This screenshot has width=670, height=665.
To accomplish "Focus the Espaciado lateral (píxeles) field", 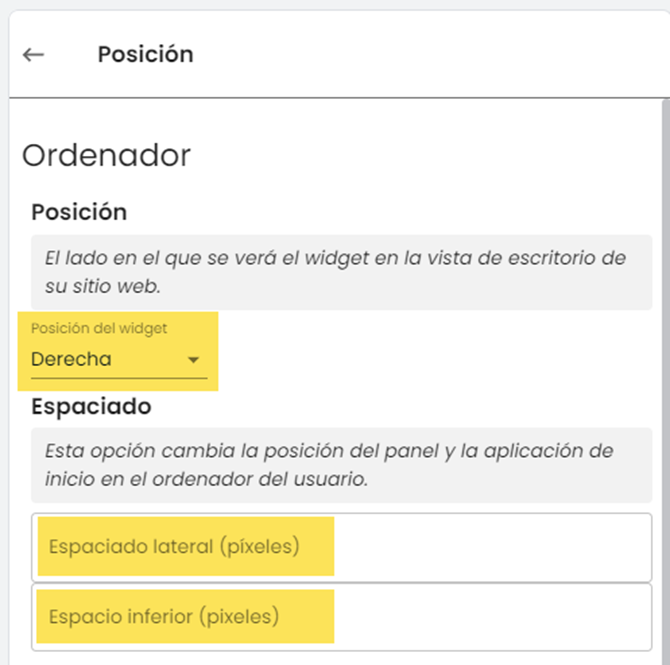I will pyautogui.click(x=340, y=547).
